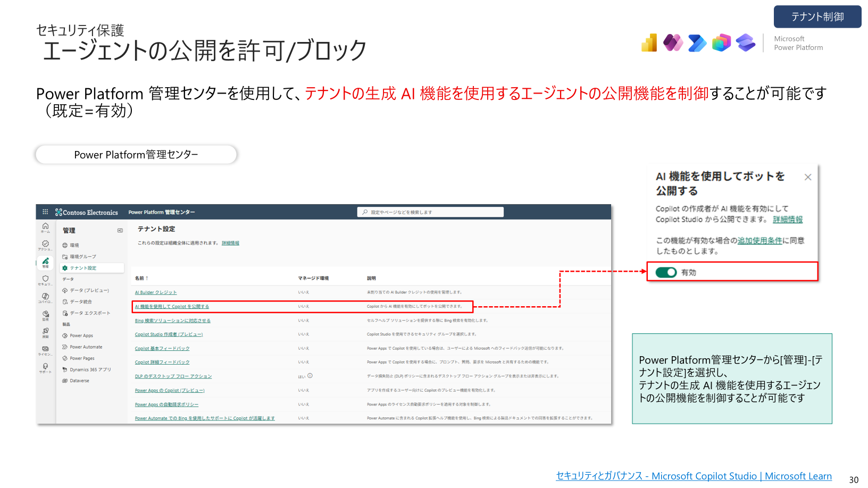Click テナント設定 page heading
Screen dimensions: 868x488
click(x=156, y=229)
